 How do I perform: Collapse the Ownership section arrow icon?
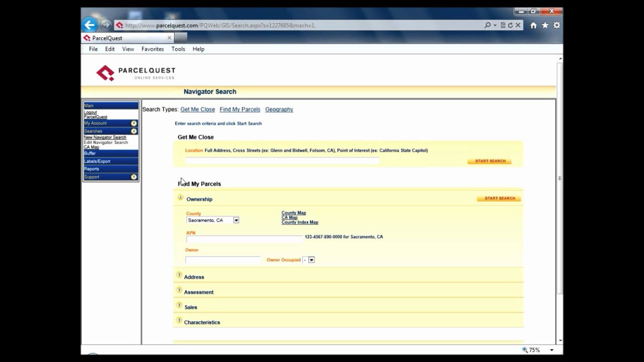point(181,198)
